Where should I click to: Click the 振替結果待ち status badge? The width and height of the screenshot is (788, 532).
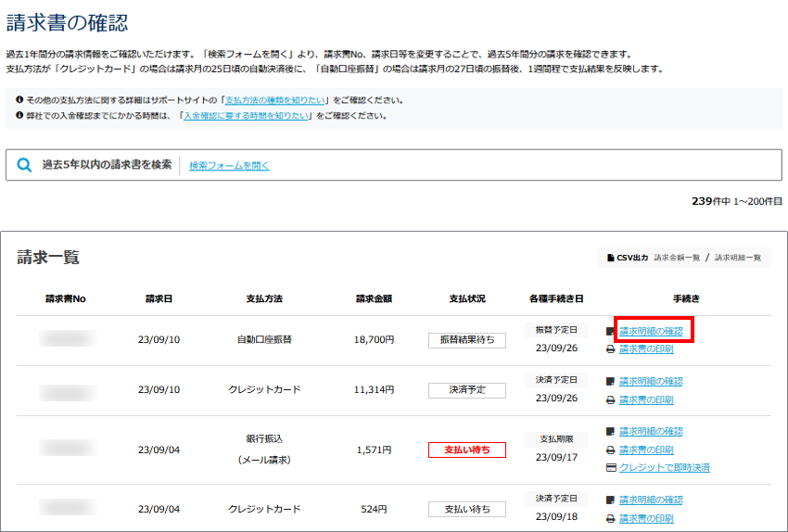click(466, 340)
